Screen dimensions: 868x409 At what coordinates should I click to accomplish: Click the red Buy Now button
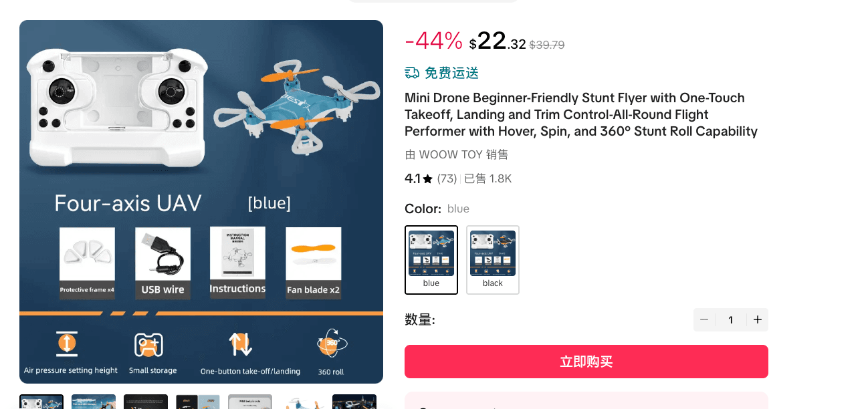click(586, 362)
